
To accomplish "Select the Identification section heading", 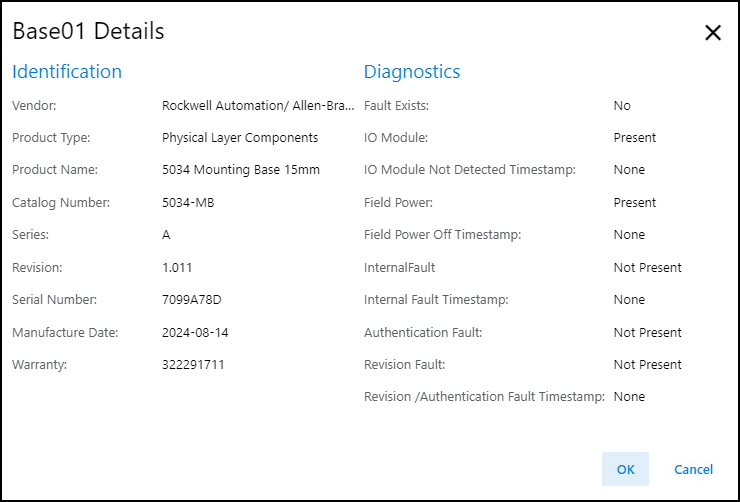I will [x=67, y=72].
